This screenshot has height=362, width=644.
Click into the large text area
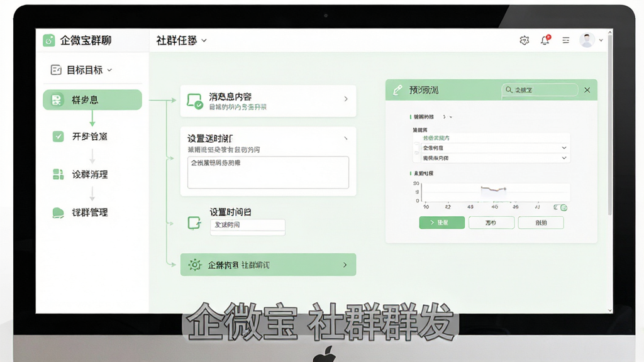point(268,172)
